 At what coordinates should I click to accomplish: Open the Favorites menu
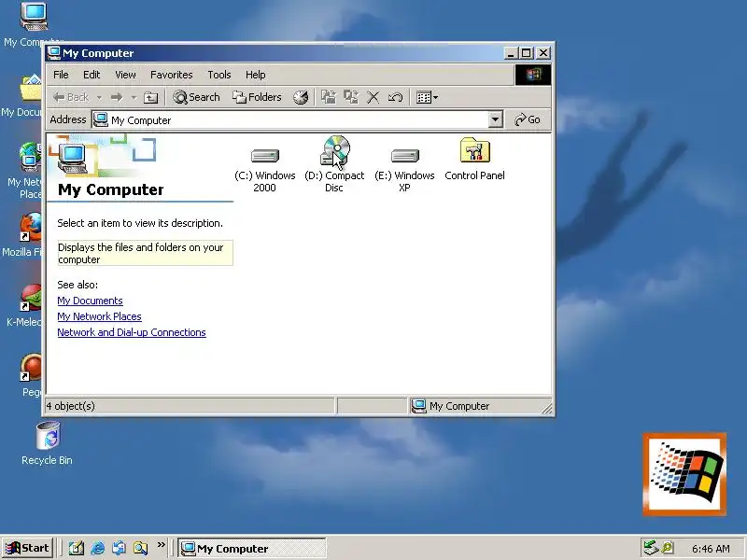point(172,75)
